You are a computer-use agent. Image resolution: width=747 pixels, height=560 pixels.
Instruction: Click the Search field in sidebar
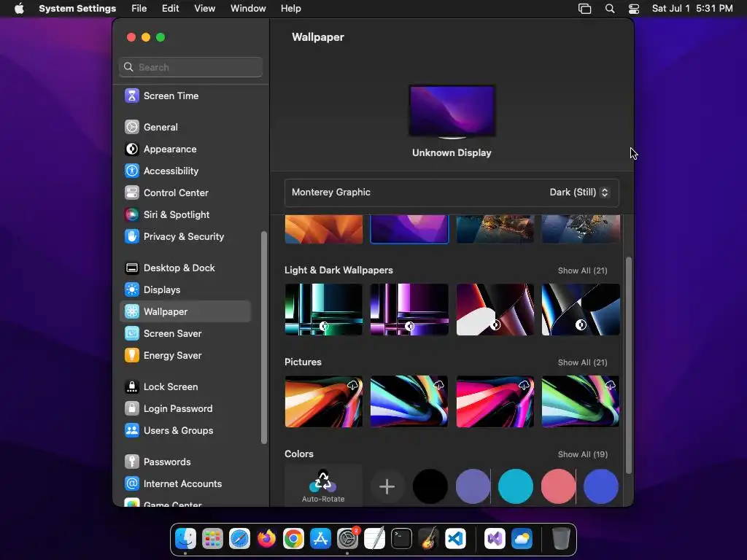point(190,67)
